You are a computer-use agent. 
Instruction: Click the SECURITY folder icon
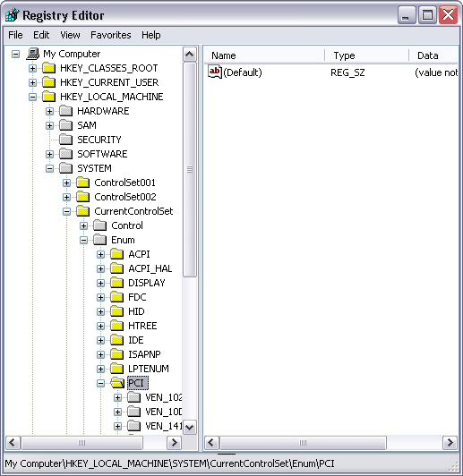pyautogui.click(x=65, y=140)
